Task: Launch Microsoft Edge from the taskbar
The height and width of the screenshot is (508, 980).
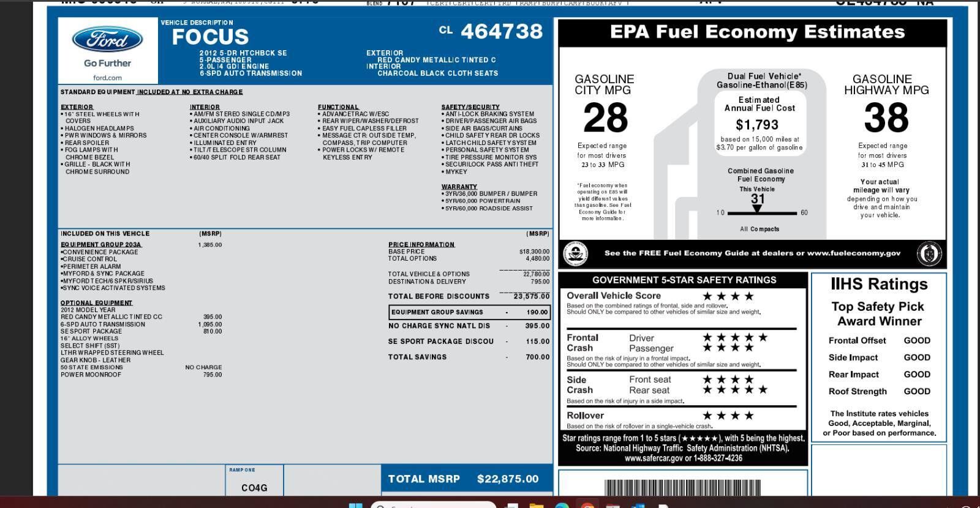Action: click(x=562, y=506)
